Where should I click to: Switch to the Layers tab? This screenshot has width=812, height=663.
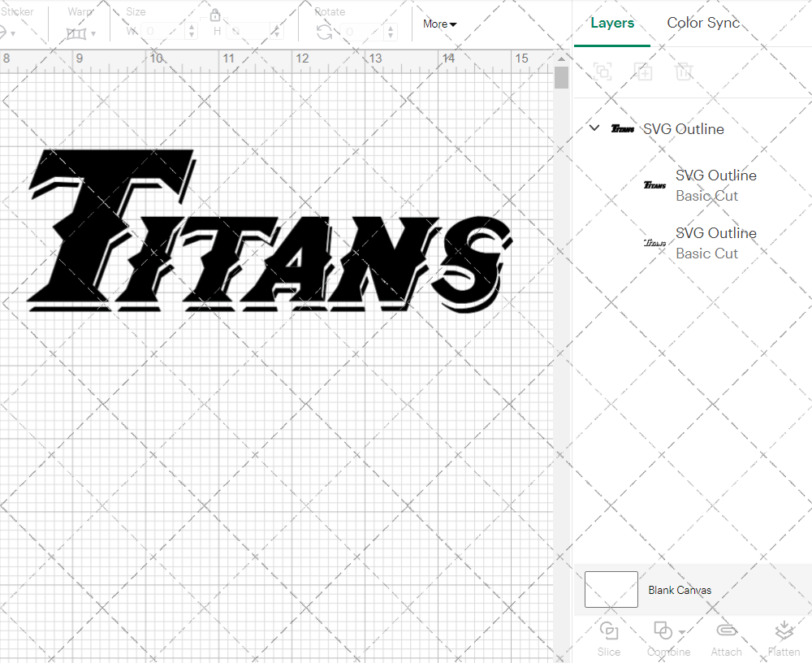click(612, 23)
